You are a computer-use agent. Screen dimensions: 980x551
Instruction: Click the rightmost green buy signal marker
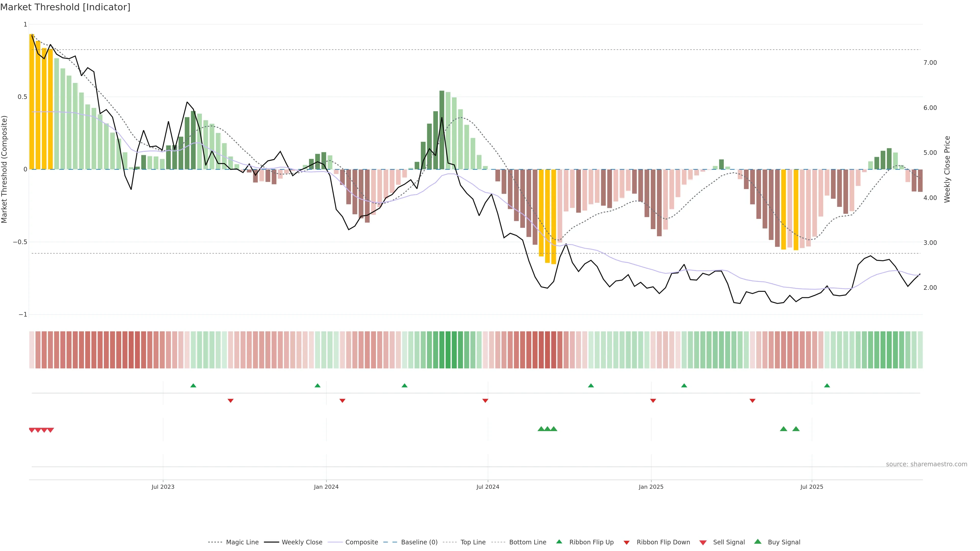tap(795, 429)
